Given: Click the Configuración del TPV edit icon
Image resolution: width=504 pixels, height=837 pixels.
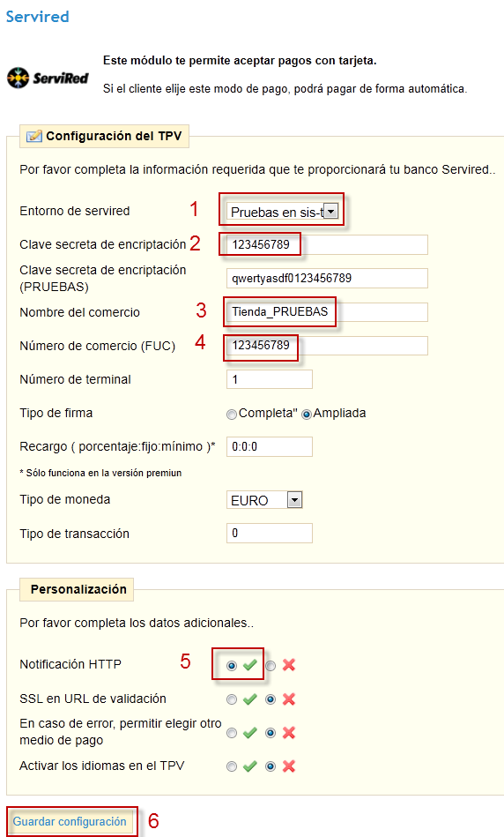Looking at the screenshot, I should click(34, 136).
